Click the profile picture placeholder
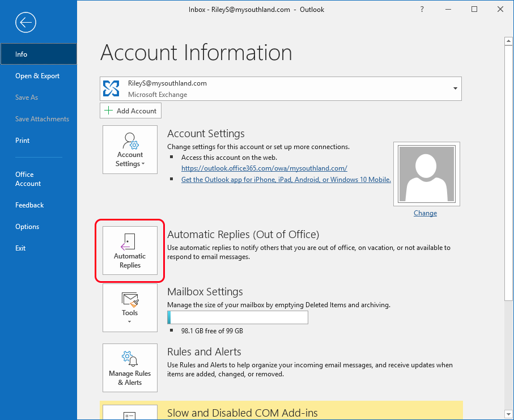Viewport: 514px width, 420px height. pos(426,173)
